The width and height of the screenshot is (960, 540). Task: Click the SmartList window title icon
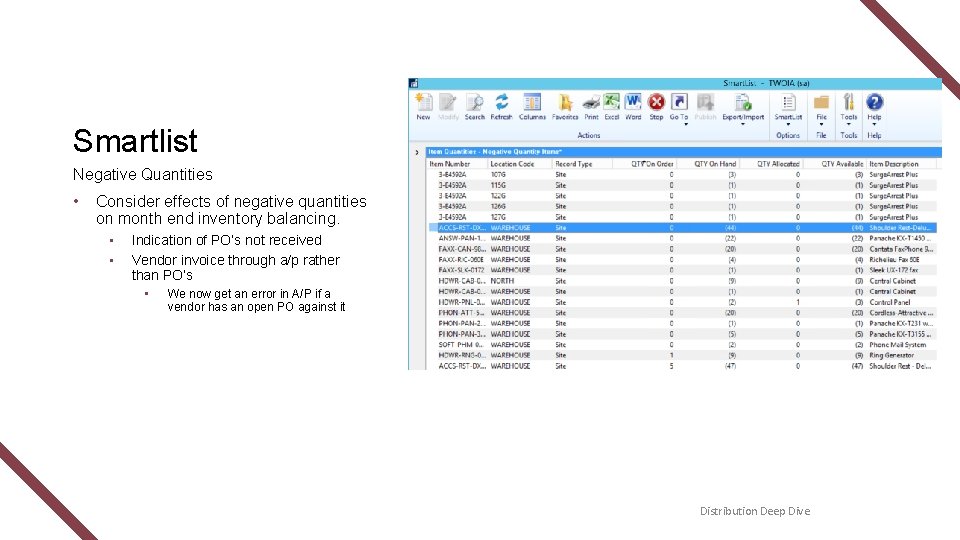(x=414, y=83)
